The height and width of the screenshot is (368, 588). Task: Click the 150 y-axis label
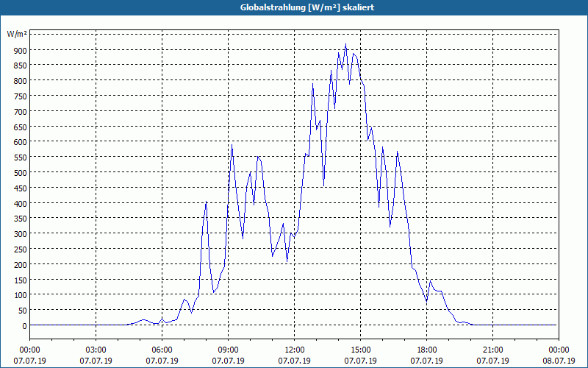pos(21,280)
